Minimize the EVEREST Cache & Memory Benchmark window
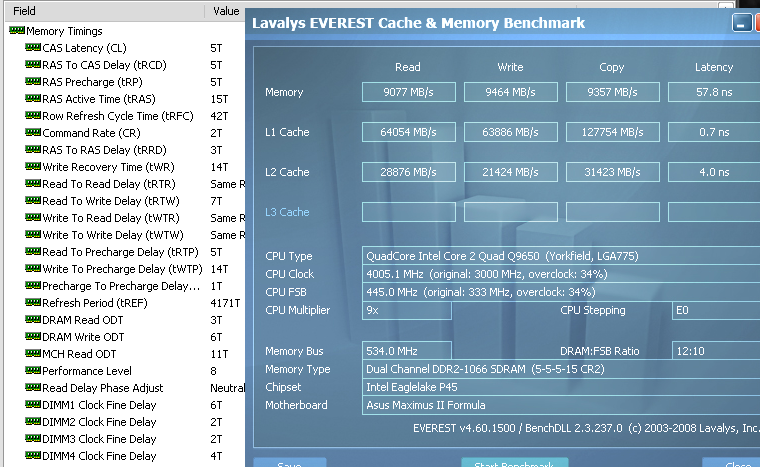This screenshot has height=467, width=760. [742, 22]
